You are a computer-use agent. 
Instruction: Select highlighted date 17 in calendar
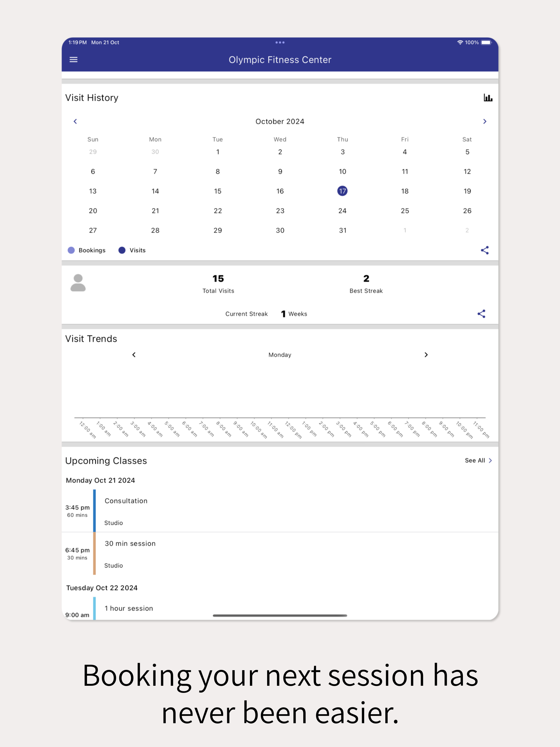click(343, 191)
